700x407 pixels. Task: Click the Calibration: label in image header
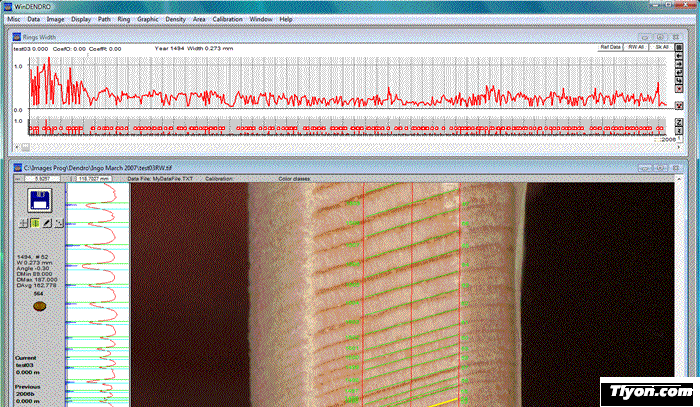[x=219, y=179]
